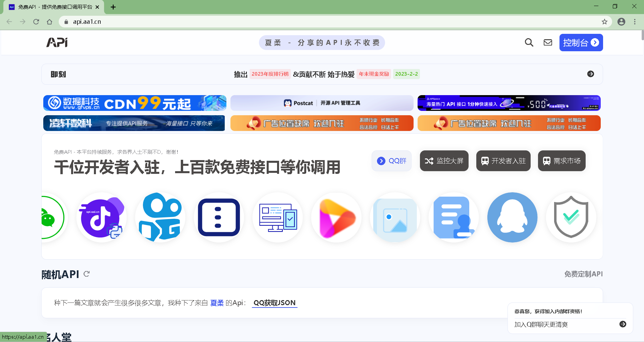Reload the current page
Viewport: 644px width, 342px height.
point(36,22)
